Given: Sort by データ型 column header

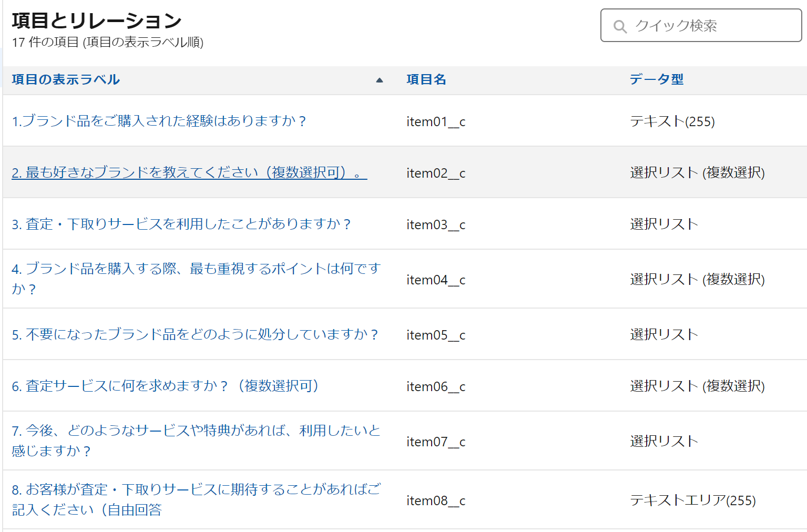Looking at the screenshot, I should point(656,79).
